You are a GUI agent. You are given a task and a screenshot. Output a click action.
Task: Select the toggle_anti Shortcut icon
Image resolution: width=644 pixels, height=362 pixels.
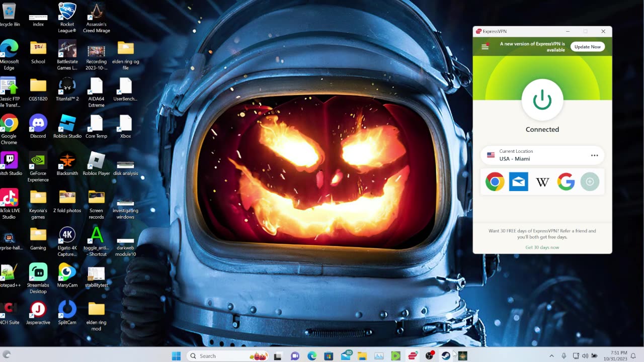pyautogui.click(x=96, y=241)
